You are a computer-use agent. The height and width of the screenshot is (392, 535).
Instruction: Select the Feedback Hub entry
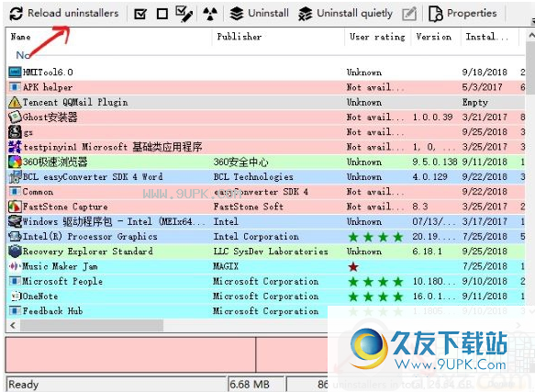tap(265, 311)
